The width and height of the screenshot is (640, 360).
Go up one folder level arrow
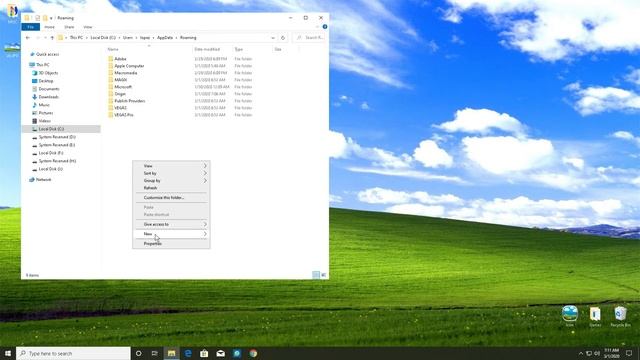[x=52, y=38]
